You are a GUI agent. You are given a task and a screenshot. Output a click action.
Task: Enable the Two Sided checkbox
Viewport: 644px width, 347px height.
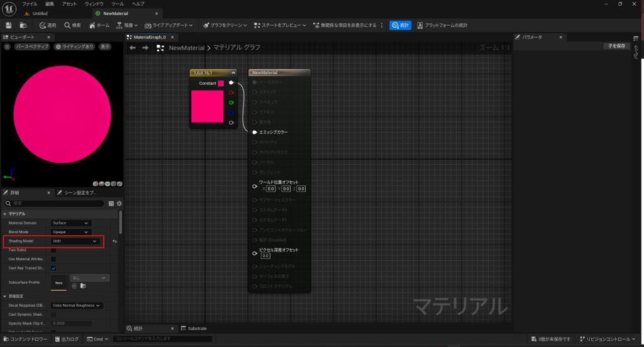(x=53, y=250)
